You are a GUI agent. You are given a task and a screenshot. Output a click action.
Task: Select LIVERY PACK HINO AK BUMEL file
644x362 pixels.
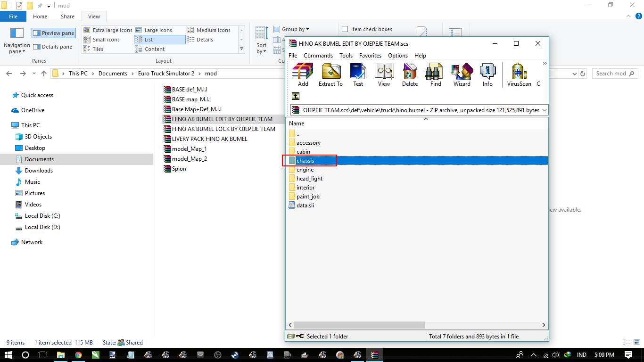click(x=205, y=139)
